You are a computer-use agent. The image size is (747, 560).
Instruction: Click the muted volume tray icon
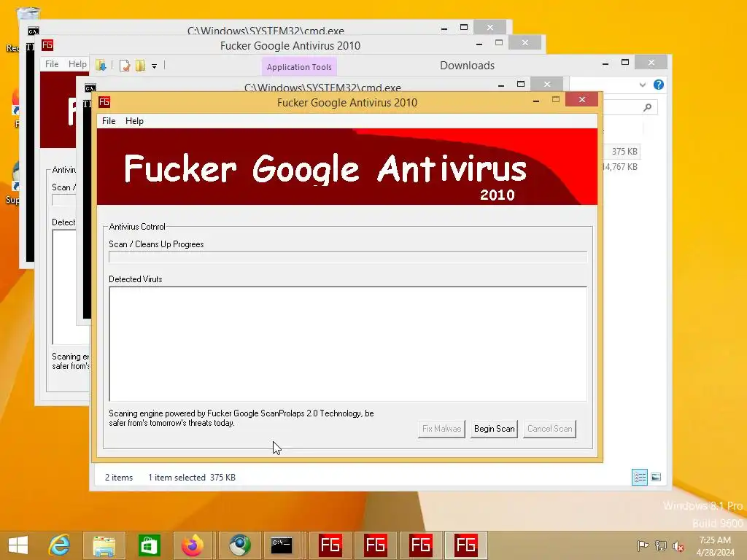[678, 545]
